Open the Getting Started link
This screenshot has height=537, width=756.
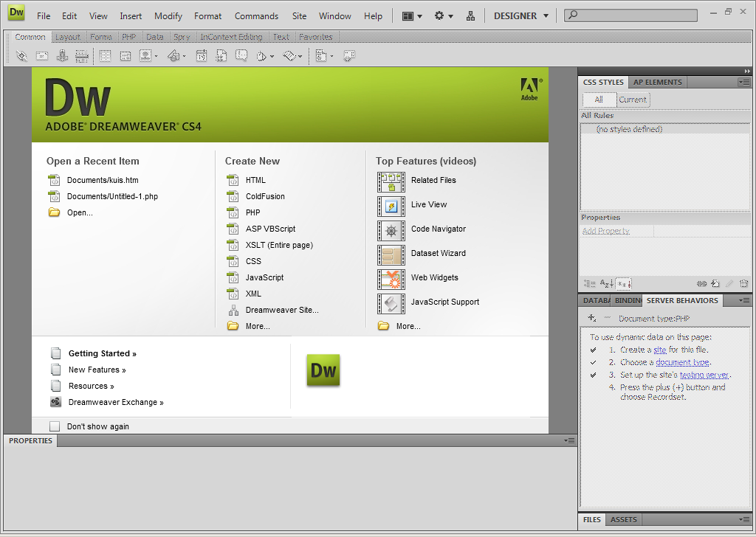(x=102, y=353)
